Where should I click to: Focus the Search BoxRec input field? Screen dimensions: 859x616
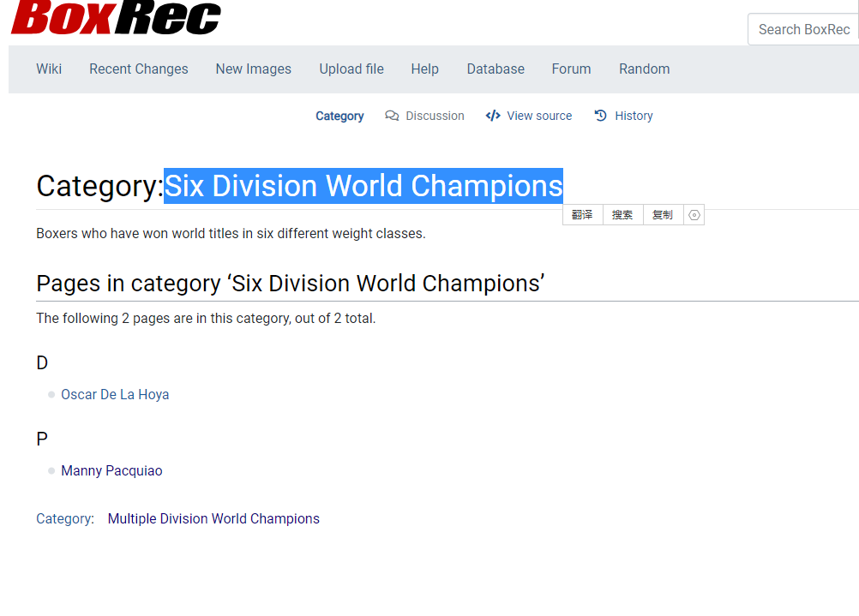[x=803, y=30]
